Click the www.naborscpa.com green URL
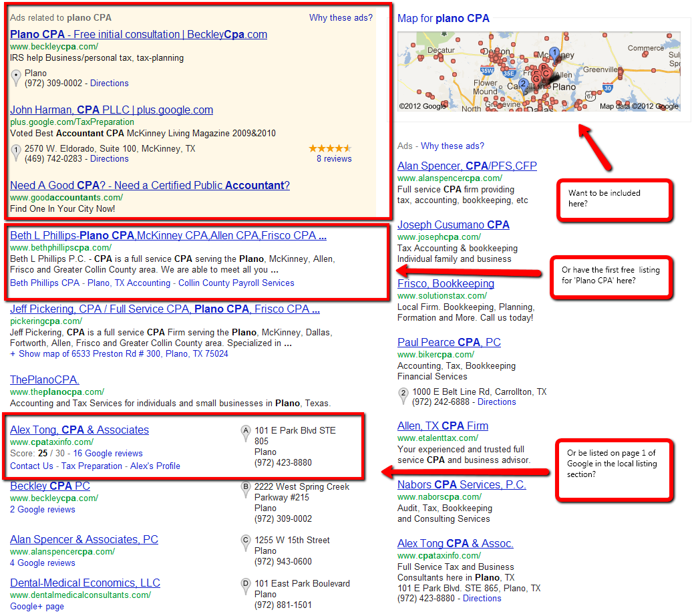This screenshot has height=616, width=696. click(x=440, y=496)
